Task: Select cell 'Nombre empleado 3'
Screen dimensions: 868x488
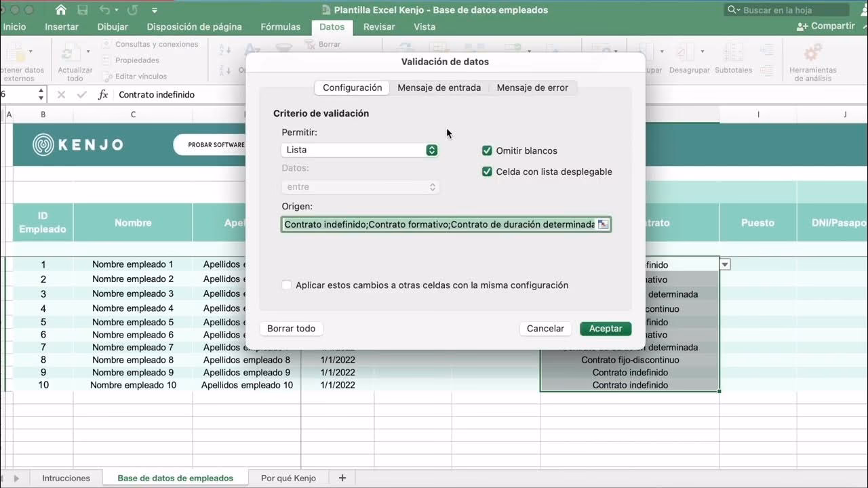Action: [x=133, y=293]
